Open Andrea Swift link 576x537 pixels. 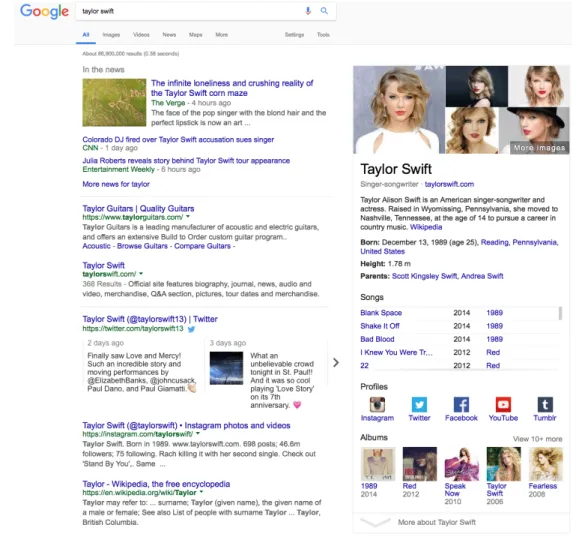pos(482,276)
